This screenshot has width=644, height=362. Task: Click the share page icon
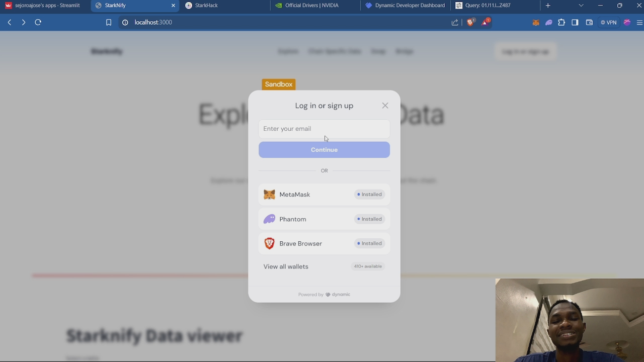[x=455, y=23]
